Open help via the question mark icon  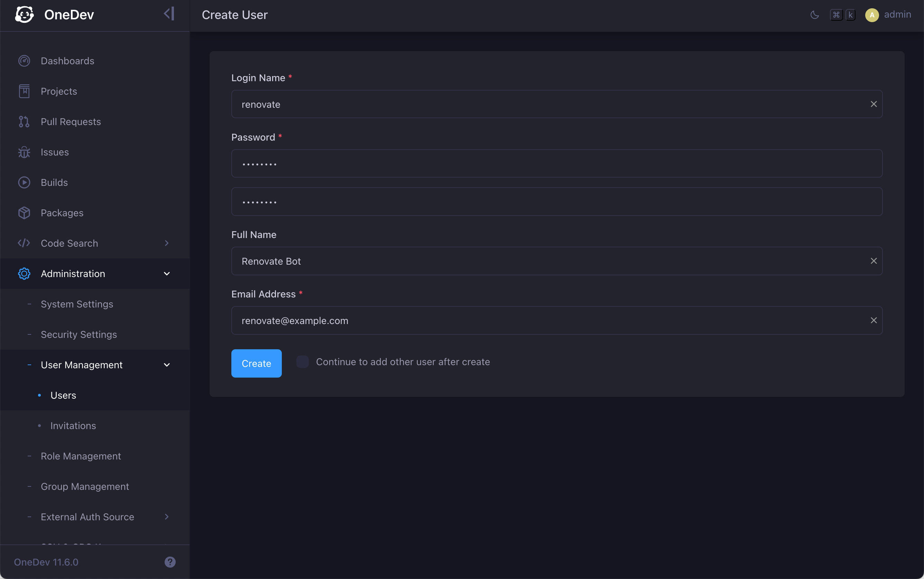(x=170, y=562)
